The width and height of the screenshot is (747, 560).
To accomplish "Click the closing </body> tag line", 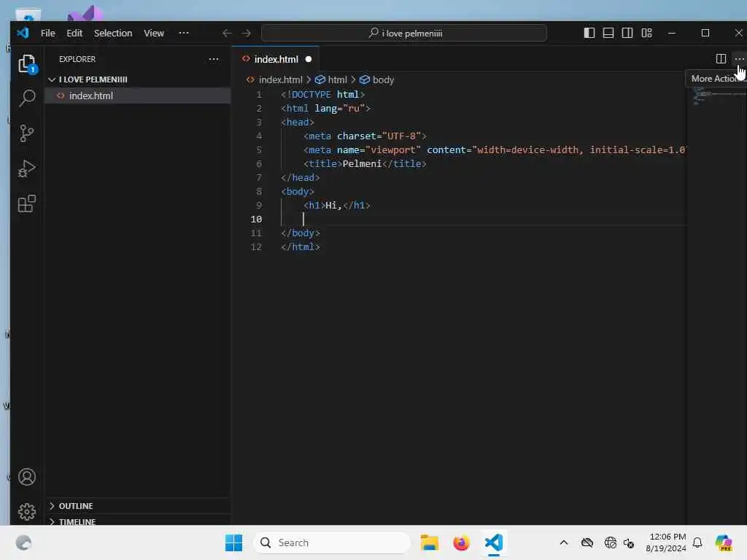I will point(300,233).
